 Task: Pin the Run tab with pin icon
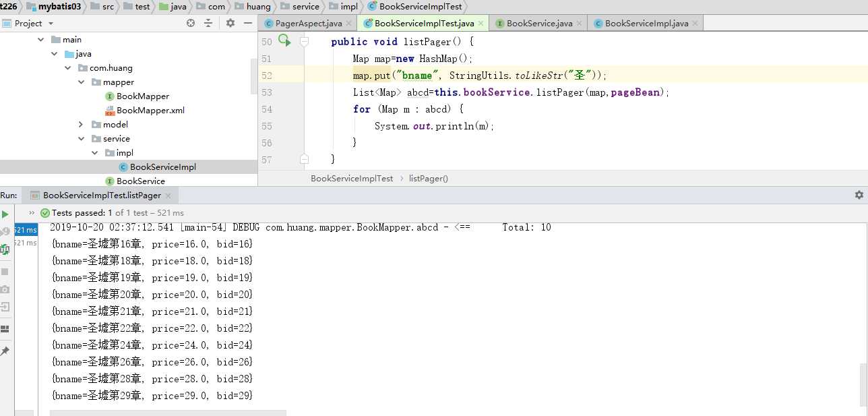point(5,351)
